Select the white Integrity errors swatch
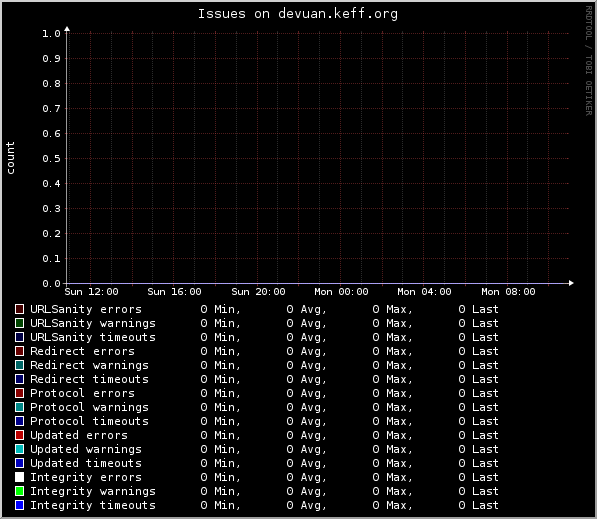The width and height of the screenshot is (597, 519). (x=19, y=477)
